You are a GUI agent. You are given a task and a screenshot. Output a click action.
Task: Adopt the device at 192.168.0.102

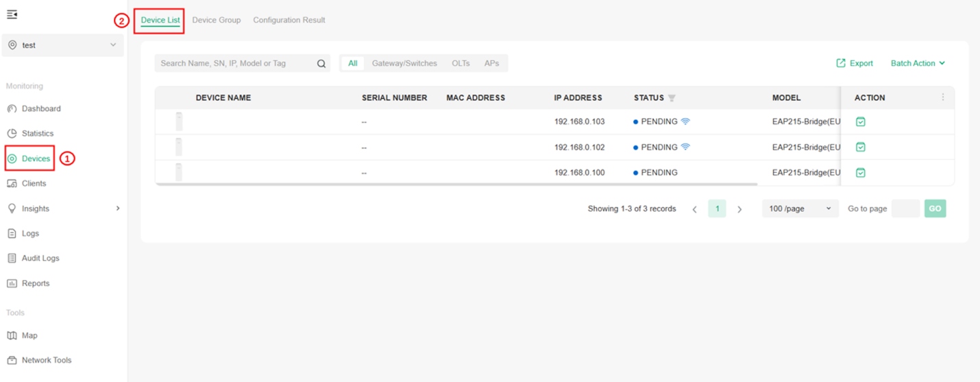(x=860, y=147)
